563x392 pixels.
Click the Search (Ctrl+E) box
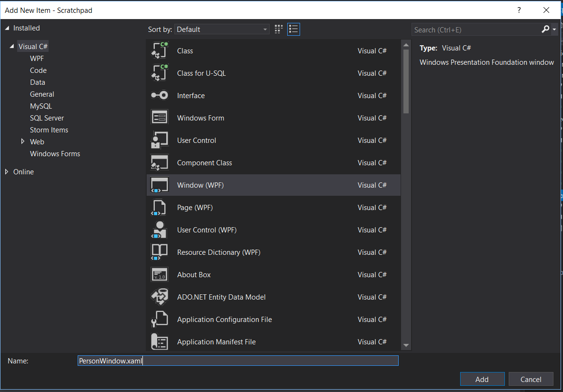coord(476,30)
